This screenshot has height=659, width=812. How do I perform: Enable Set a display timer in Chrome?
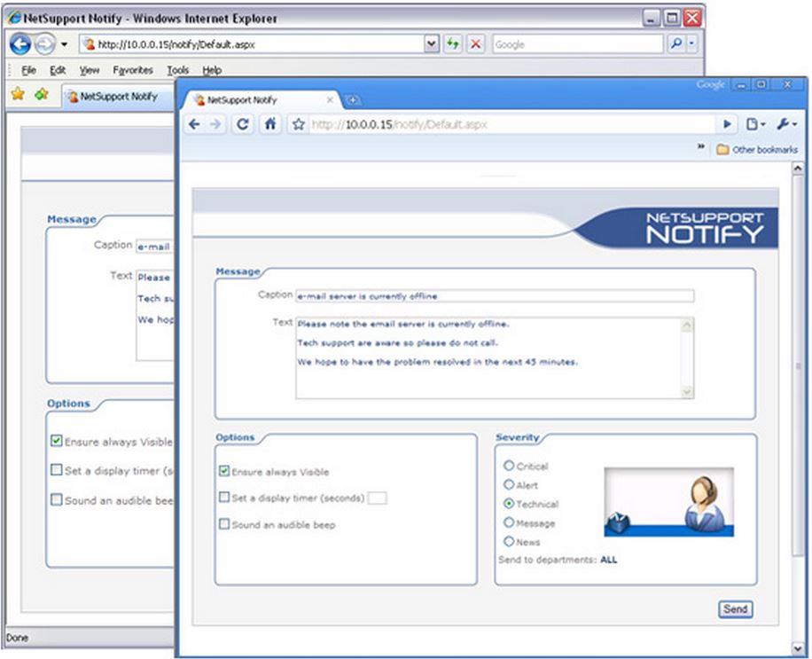224,497
